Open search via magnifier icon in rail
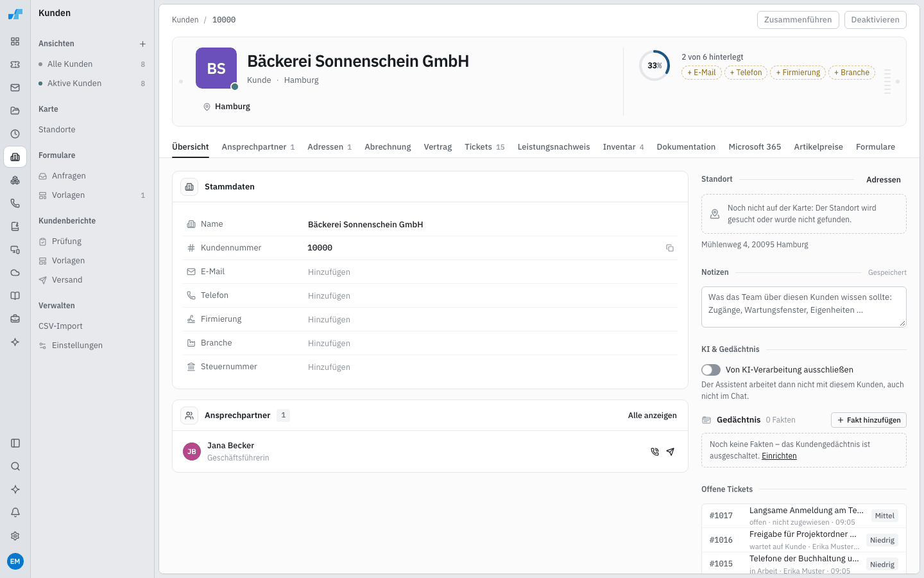Viewport: 924px width, 578px height. (15, 466)
